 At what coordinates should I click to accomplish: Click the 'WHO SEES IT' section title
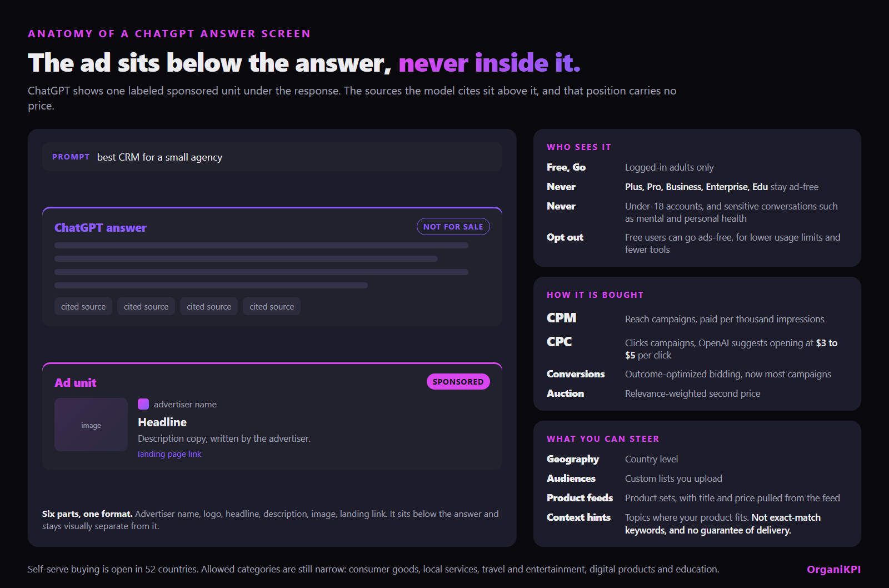pyautogui.click(x=579, y=147)
